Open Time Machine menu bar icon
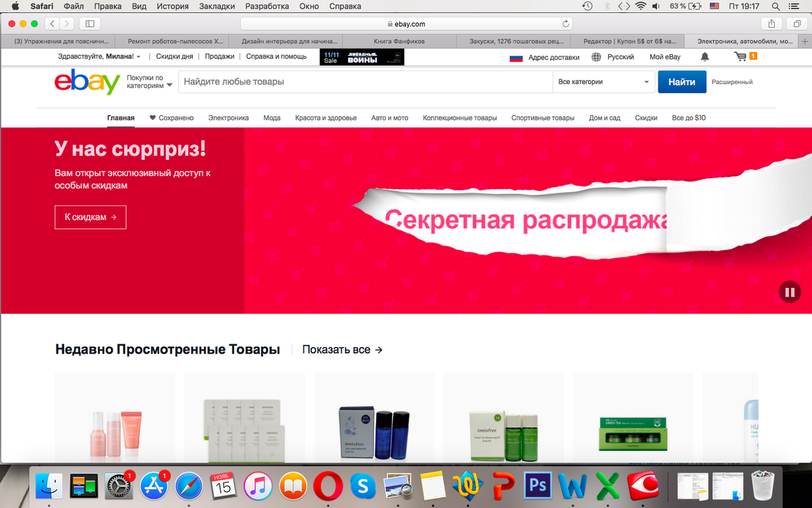This screenshot has width=812, height=508. pyautogui.click(x=587, y=6)
